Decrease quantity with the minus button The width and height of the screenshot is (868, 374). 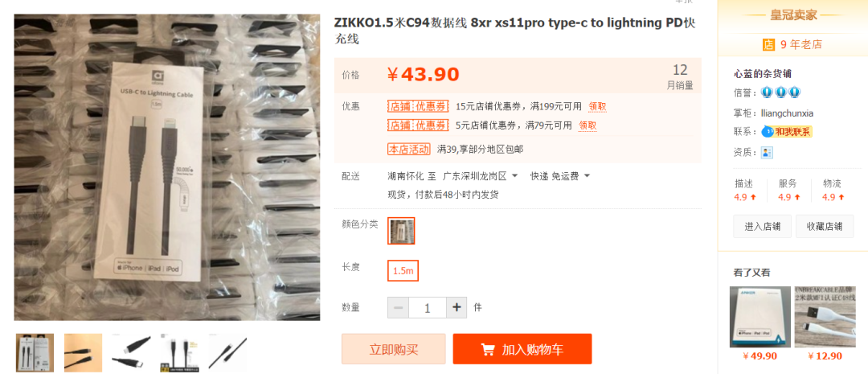coord(398,307)
